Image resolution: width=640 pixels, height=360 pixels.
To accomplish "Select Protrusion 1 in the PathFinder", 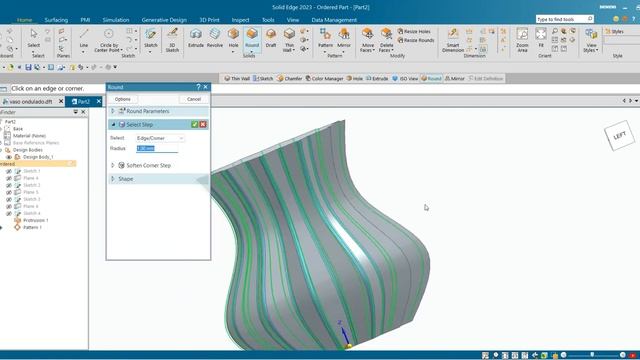I will point(36,220).
